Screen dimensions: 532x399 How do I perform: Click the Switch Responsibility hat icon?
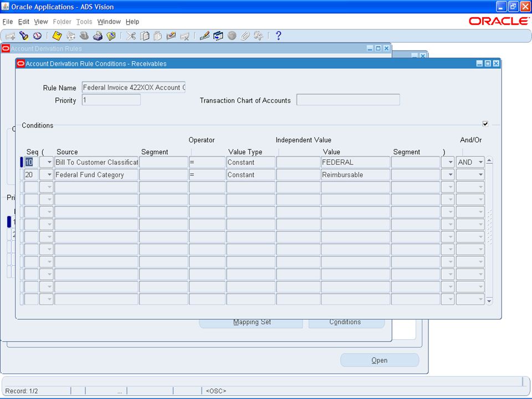pyautogui.click(x=84, y=35)
